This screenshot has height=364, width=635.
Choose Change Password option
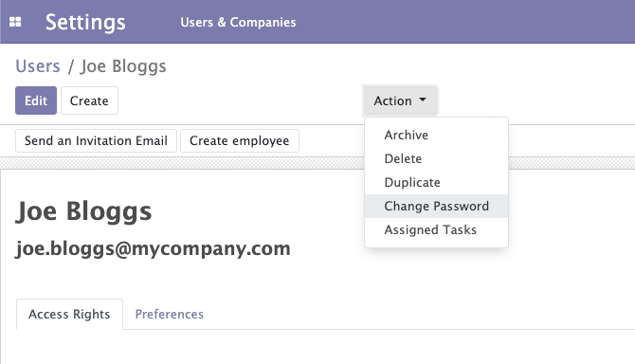tap(436, 206)
